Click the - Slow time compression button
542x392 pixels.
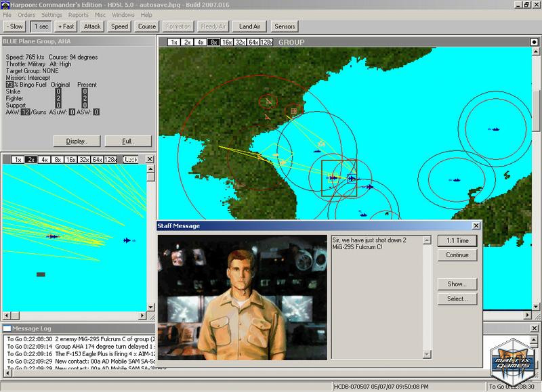pos(15,26)
